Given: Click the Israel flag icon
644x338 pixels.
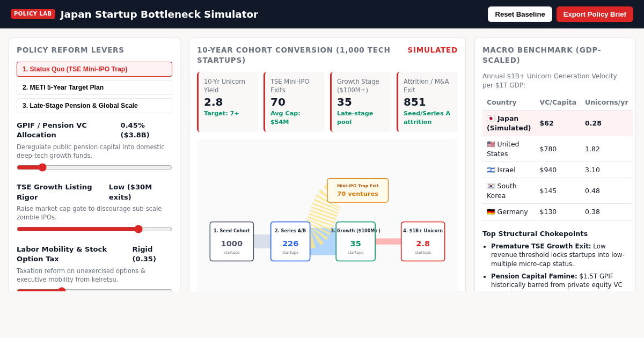Looking at the screenshot, I should pyautogui.click(x=491, y=170).
